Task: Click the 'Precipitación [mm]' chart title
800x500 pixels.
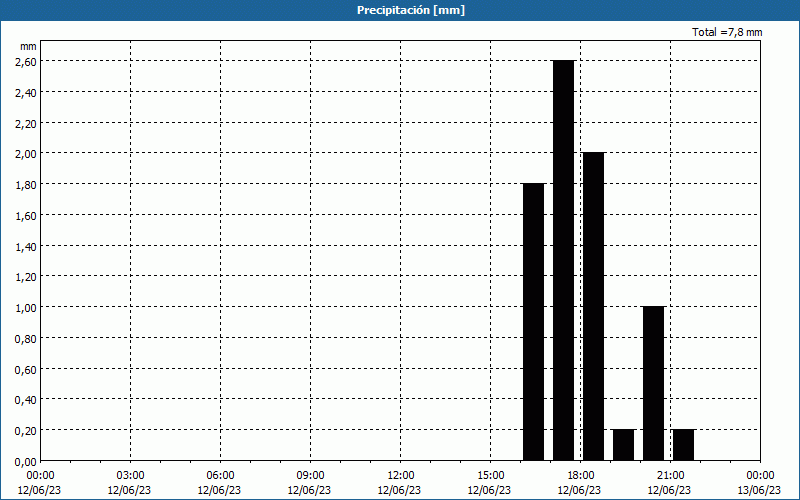Action: tap(411, 10)
